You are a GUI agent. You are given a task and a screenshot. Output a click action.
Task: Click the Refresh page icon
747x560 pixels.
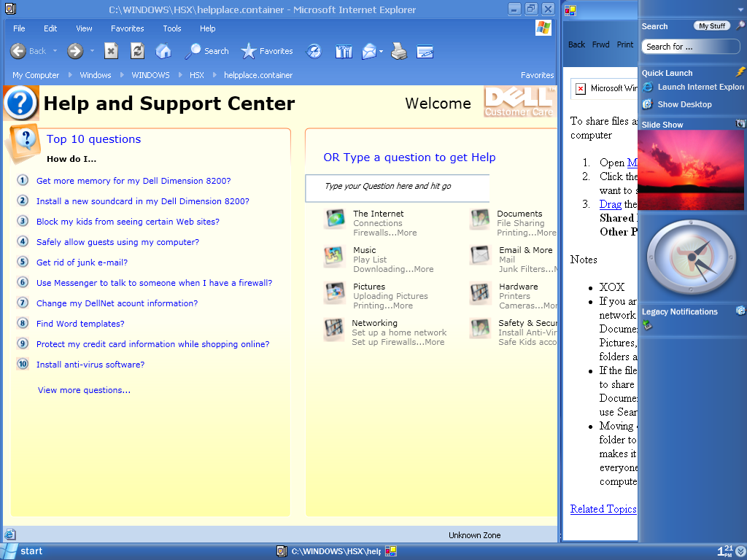(137, 51)
